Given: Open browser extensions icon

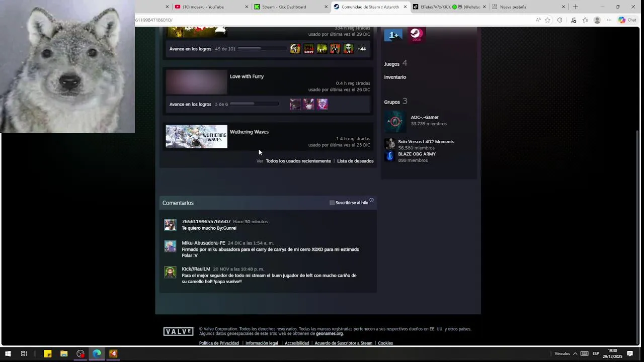Looking at the screenshot, I should 559,20.
